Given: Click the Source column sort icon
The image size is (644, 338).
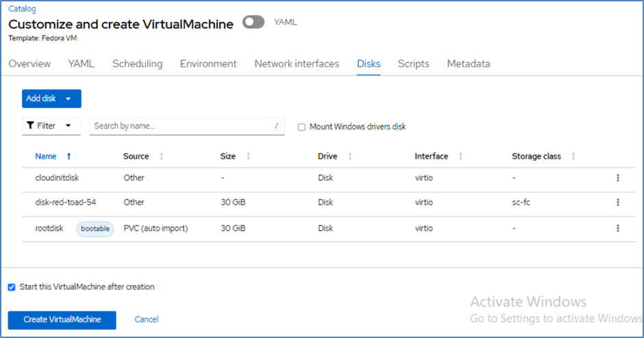Looking at the screenshot, I should pyautogui.click(x=162, y=157).
